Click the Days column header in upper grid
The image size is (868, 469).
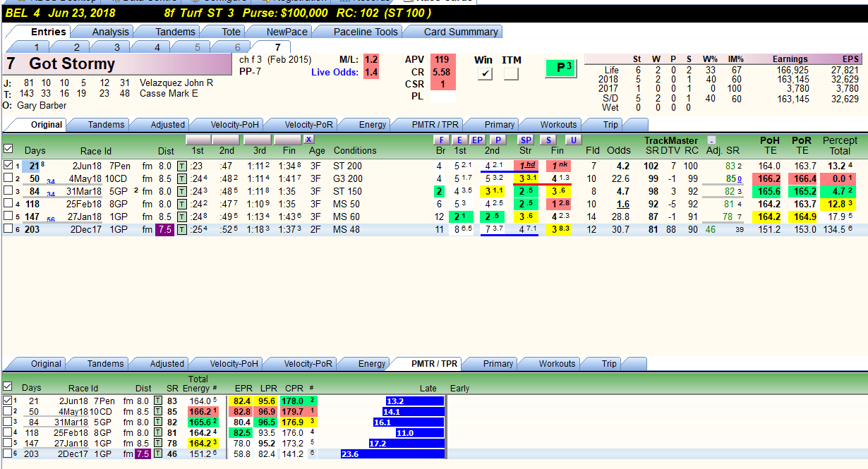(35, 150)
